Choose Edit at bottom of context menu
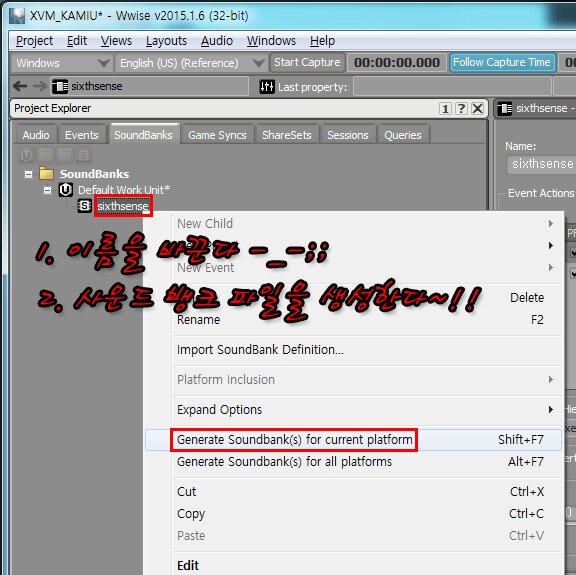This screenshot has height=575, width=576. click(x=353, y=565)
